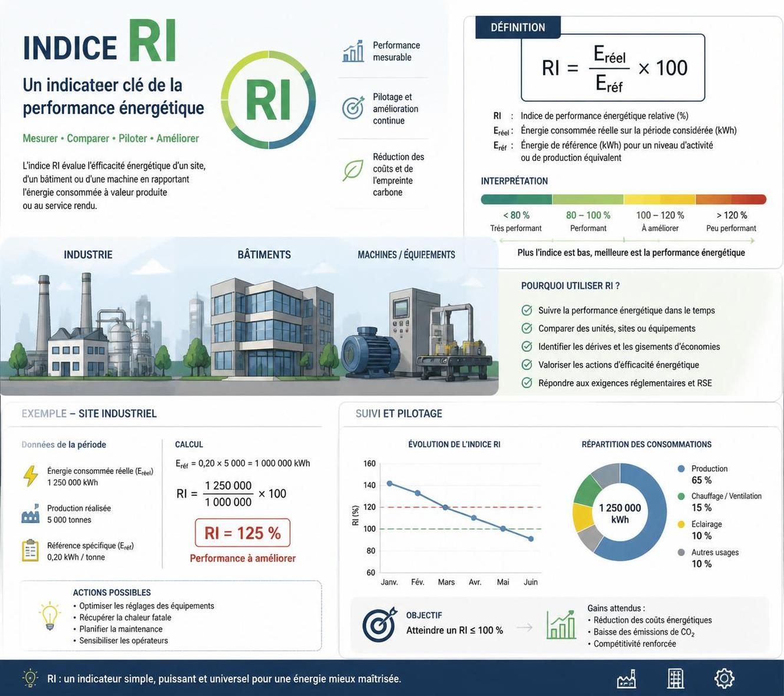Click the clipboard icon beside Référence spécifique
This screenshot has height=696, width=784.
click(30, 550)
